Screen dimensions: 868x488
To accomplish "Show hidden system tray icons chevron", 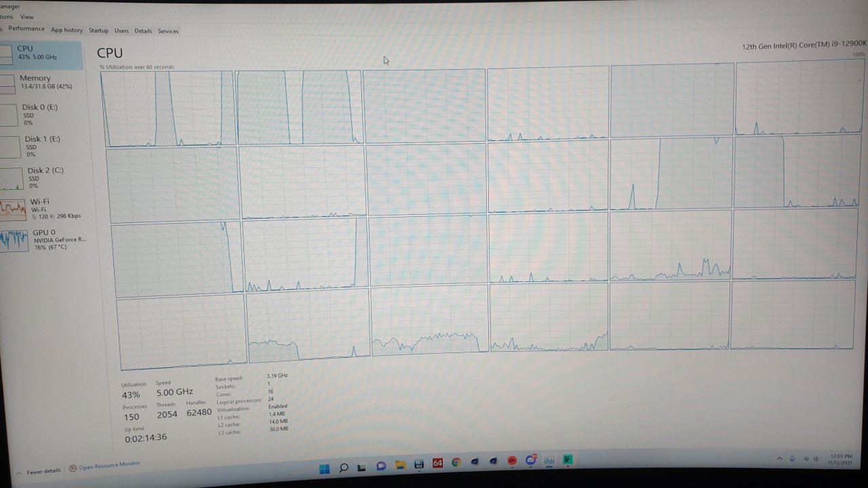I will pyautogui.click(x=780, y=459).
